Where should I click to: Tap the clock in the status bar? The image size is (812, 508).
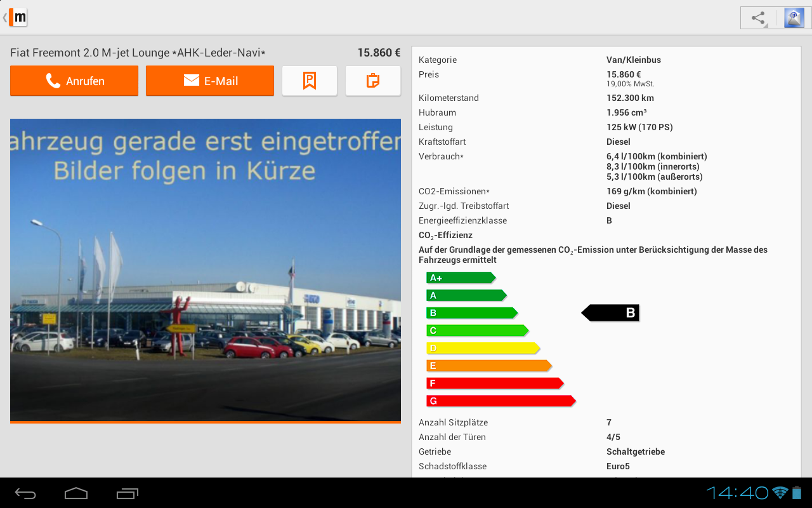click(737, 493)
